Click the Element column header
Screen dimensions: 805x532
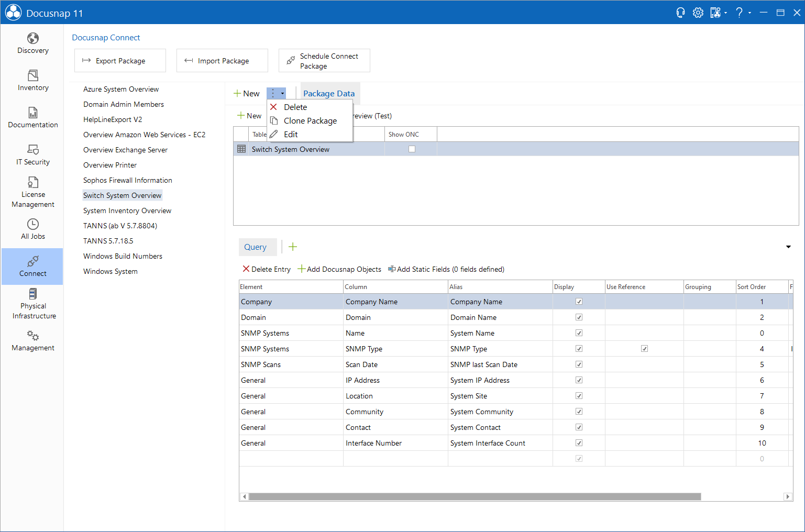291,287
